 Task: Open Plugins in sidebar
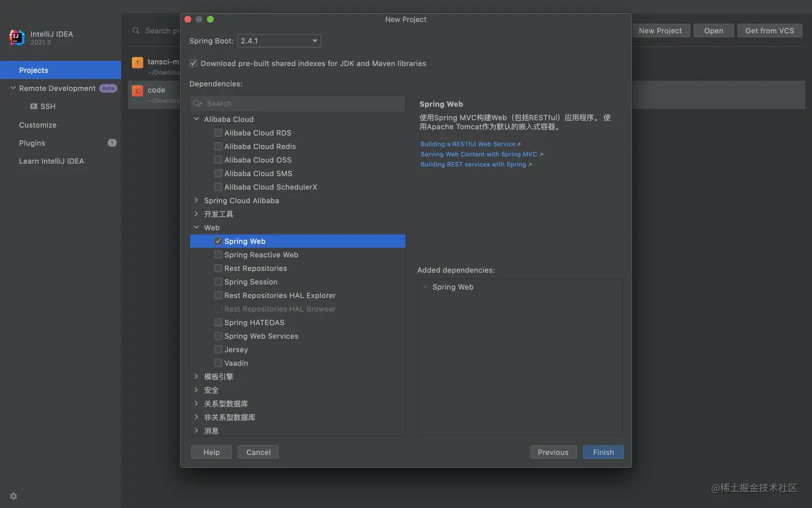[x=32, y=143]
